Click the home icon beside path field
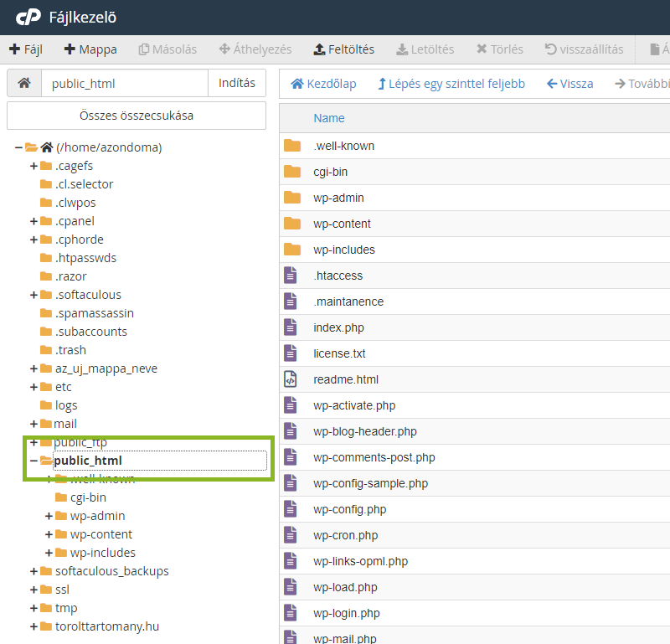 point(24,84)
